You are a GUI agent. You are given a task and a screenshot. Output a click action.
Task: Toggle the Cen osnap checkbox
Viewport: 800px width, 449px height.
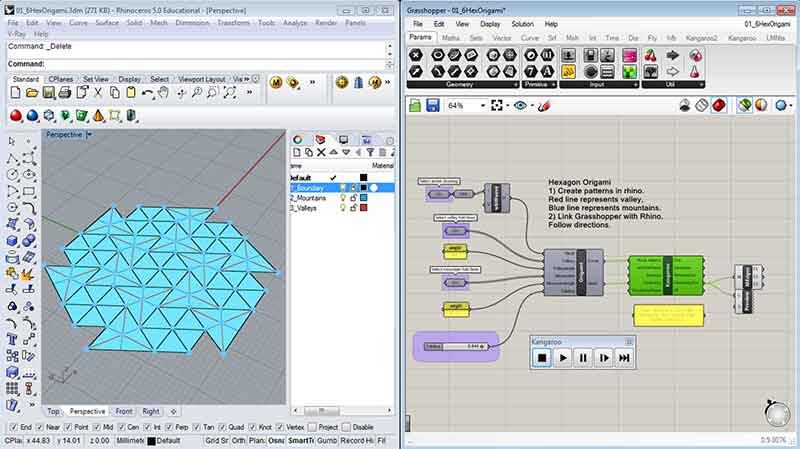click(x=121, y=427)
